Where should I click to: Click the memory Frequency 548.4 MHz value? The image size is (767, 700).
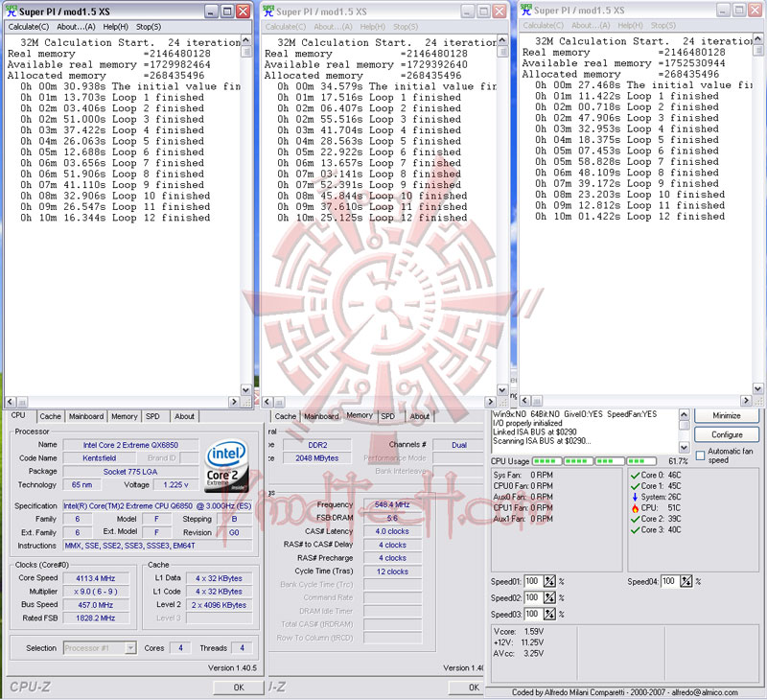tap(392, 504)
